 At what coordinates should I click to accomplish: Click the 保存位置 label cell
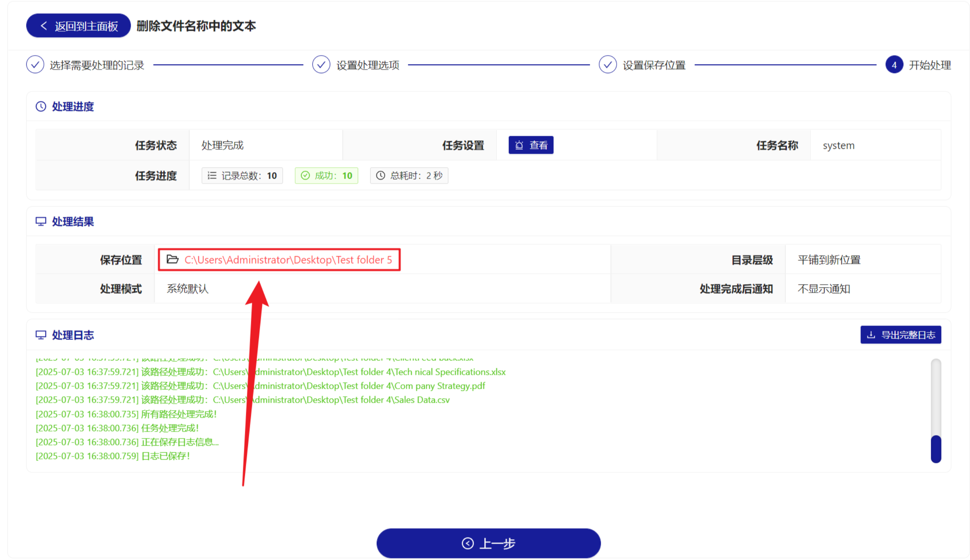(x=95, y=260)
